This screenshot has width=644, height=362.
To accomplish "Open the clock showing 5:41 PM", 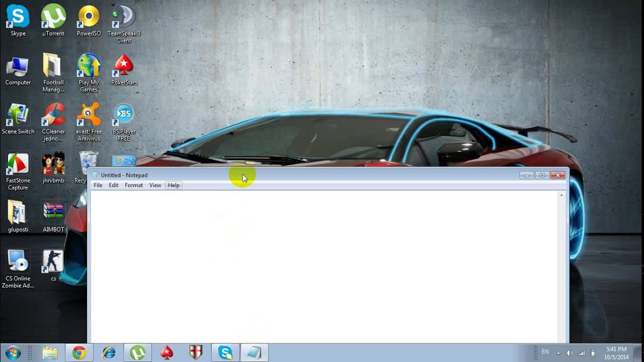I will point(616,353).
